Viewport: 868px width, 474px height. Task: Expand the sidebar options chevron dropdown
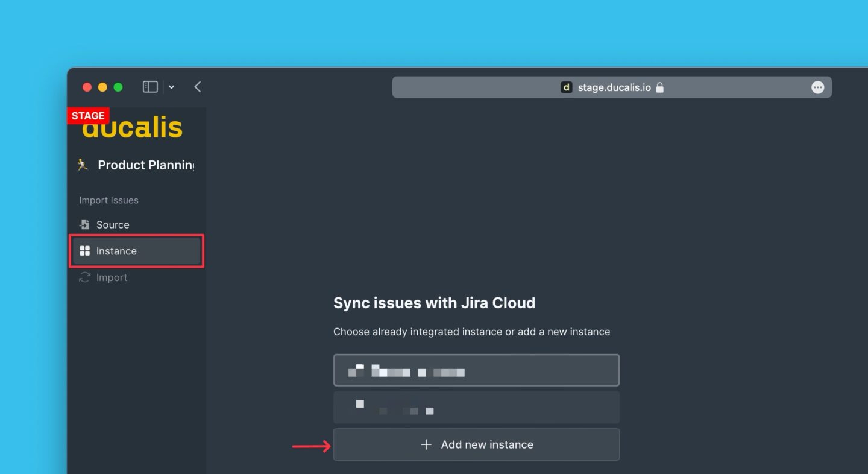172,87
